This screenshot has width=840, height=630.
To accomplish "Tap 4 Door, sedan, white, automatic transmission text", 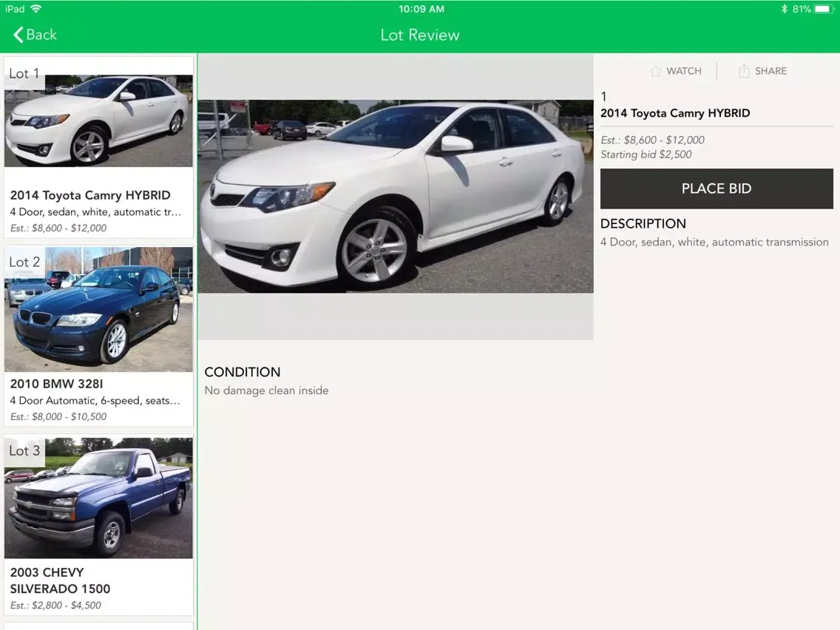I will 714,242.
